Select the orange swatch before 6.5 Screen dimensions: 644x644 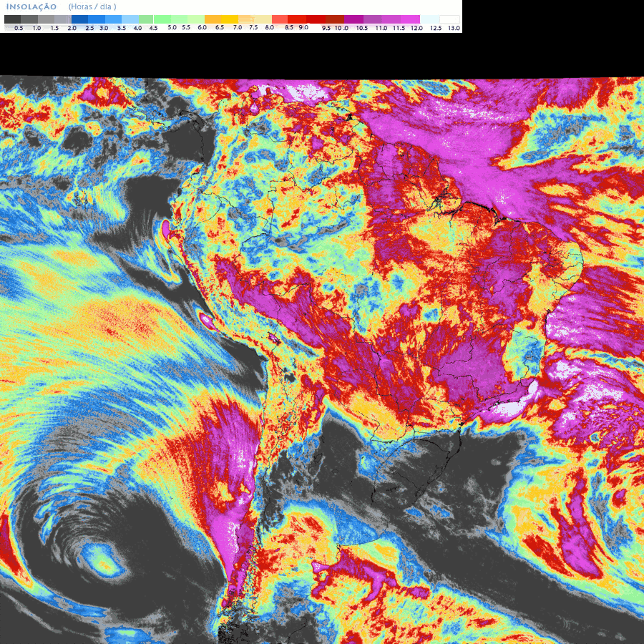(213, 19)
